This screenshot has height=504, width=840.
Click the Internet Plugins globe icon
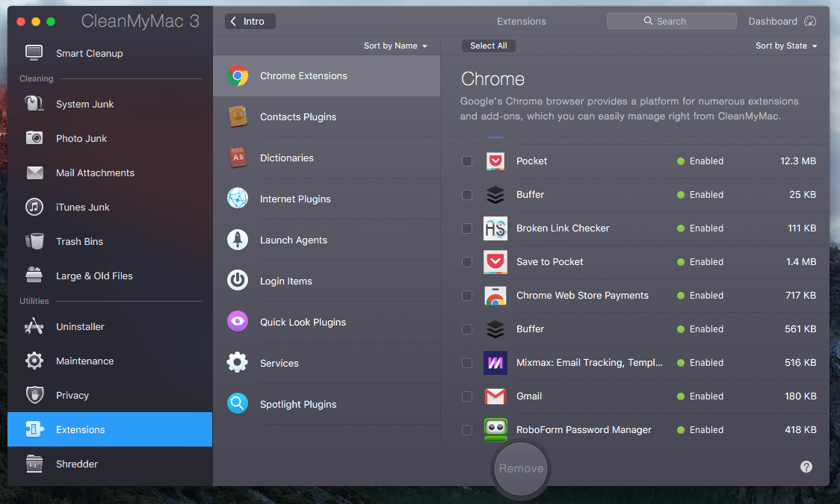tap(238, 199)
